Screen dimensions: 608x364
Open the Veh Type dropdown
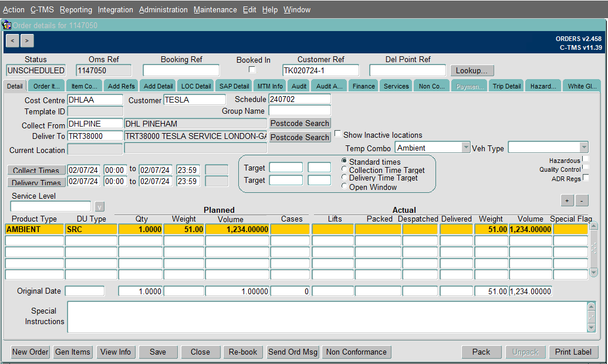[x=583, y=147]
